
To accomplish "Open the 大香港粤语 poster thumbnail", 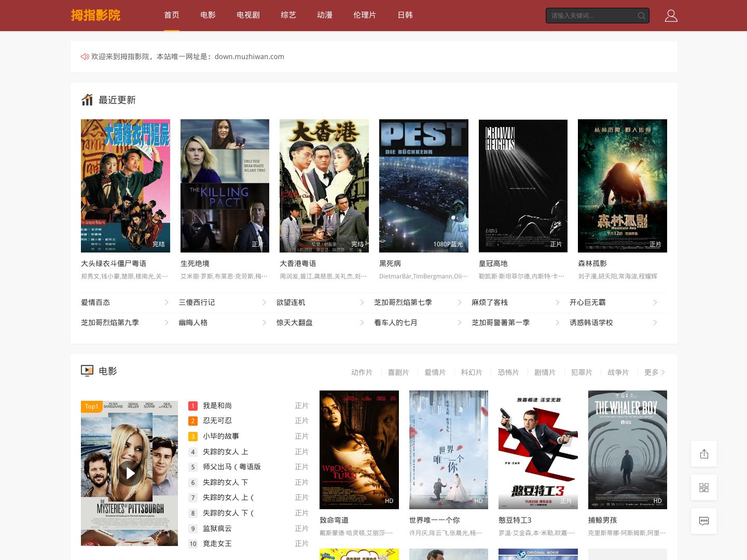I will (324, 186).
